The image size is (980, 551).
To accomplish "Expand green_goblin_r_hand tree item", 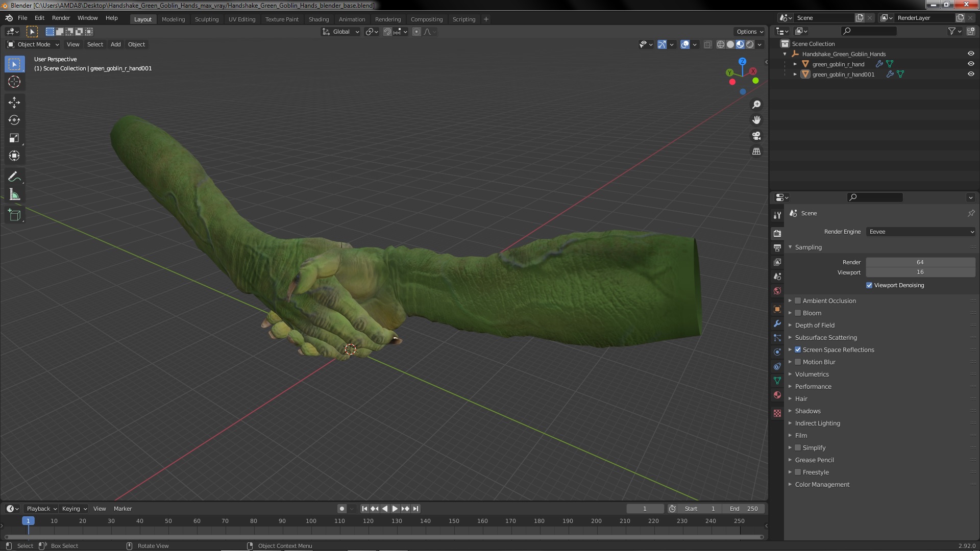I will pyautogui.click(x=795, y=64).
